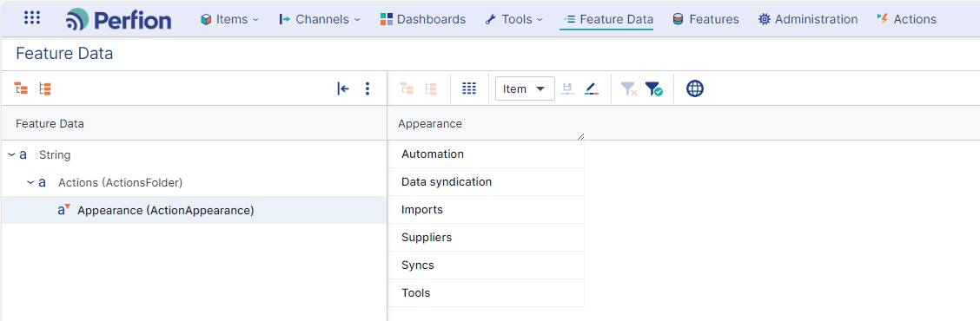The width and height of the screenshot is (980, 321).
Task: Select the Syncs row
Action: tap(487, 265)
